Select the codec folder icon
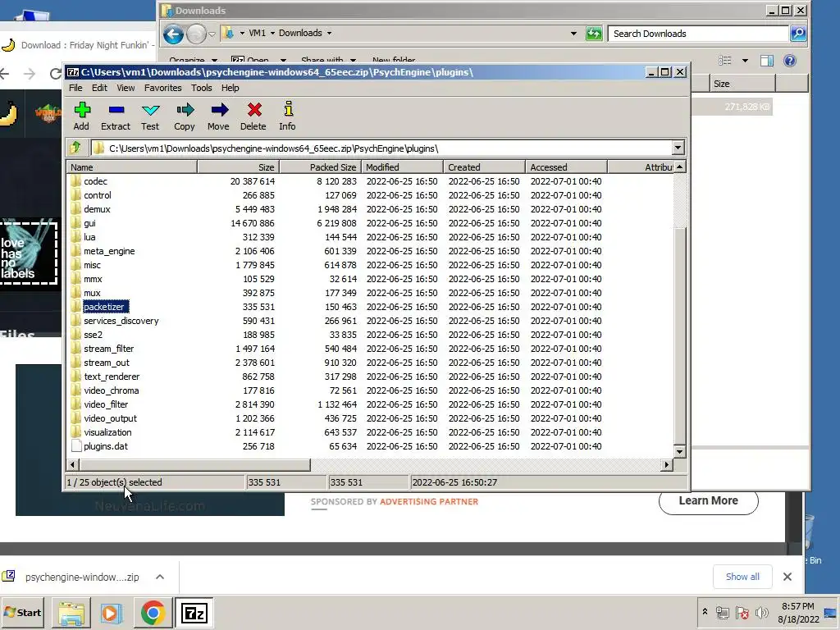840x630 pixels. click(76, 181)
